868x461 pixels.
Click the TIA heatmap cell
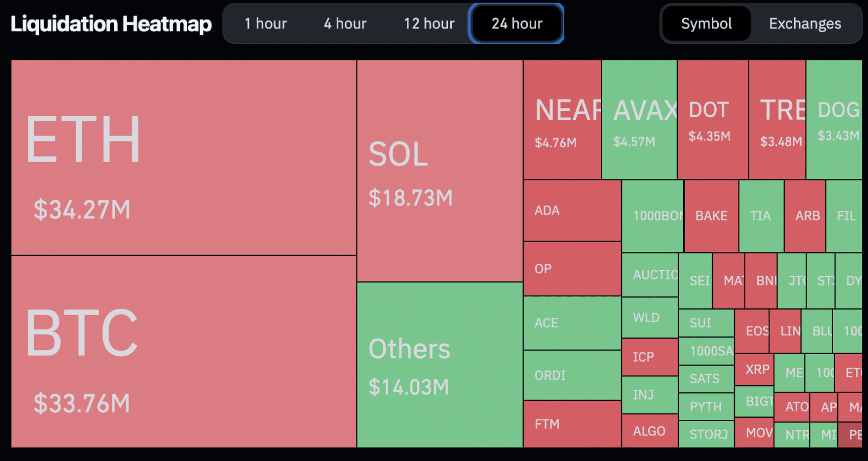point(761,216)
